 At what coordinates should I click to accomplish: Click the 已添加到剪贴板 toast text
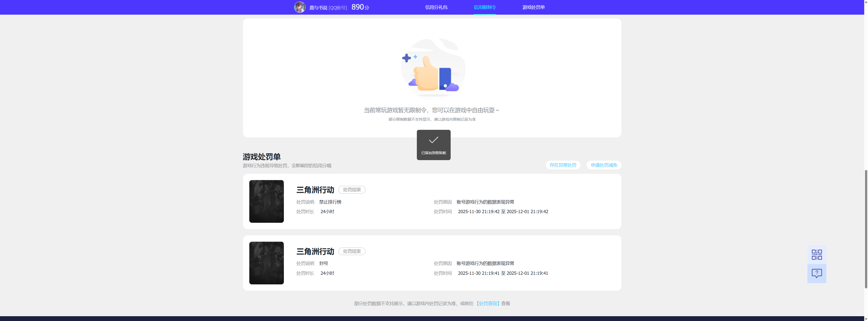pyautogui.click(x=433, y=153)
